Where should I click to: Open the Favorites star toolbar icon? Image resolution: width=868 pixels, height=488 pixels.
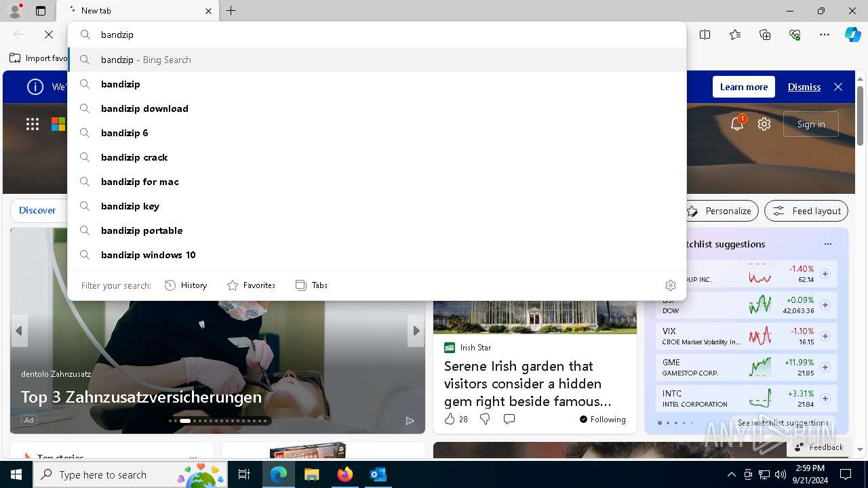coord(735,35)
